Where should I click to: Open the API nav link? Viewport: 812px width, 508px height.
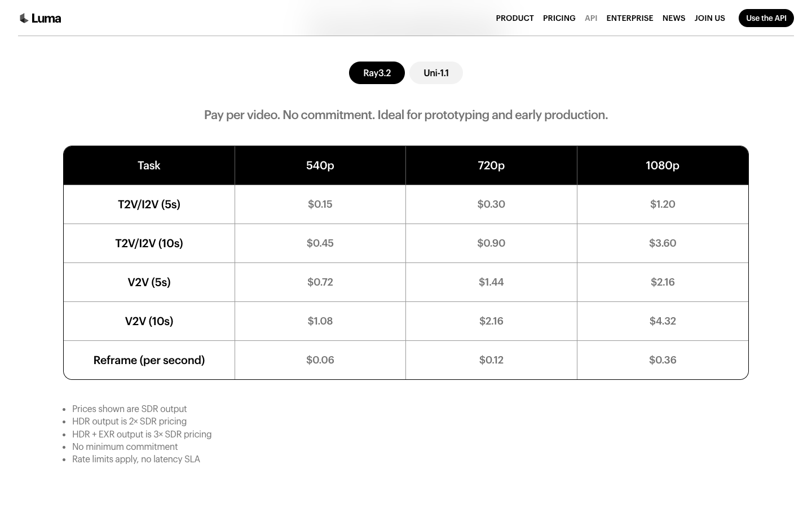click(x=591, y=18)
